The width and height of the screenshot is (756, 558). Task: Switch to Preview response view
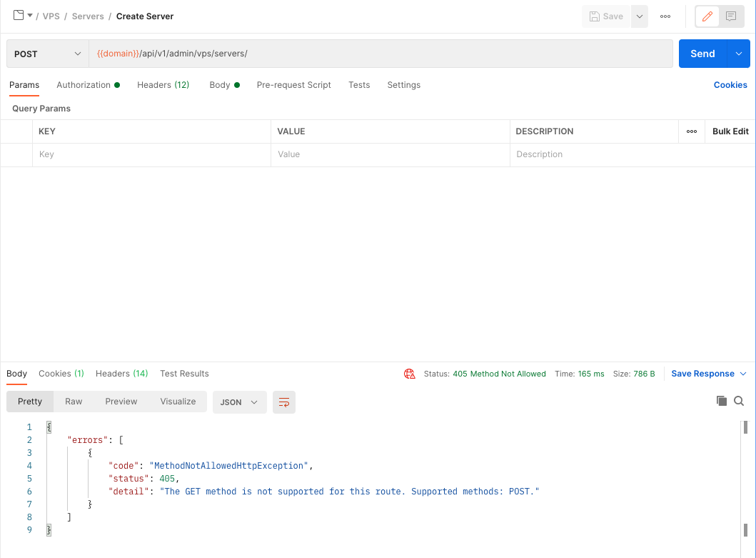121,402
